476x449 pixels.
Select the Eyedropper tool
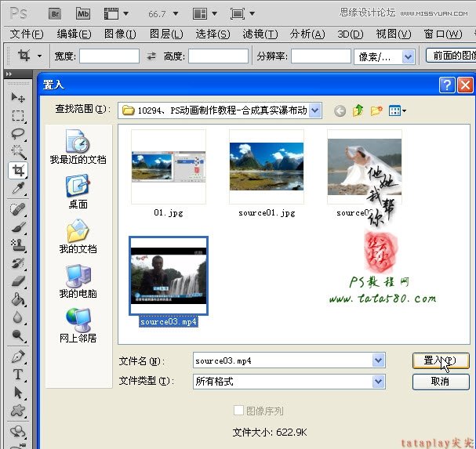18,188
